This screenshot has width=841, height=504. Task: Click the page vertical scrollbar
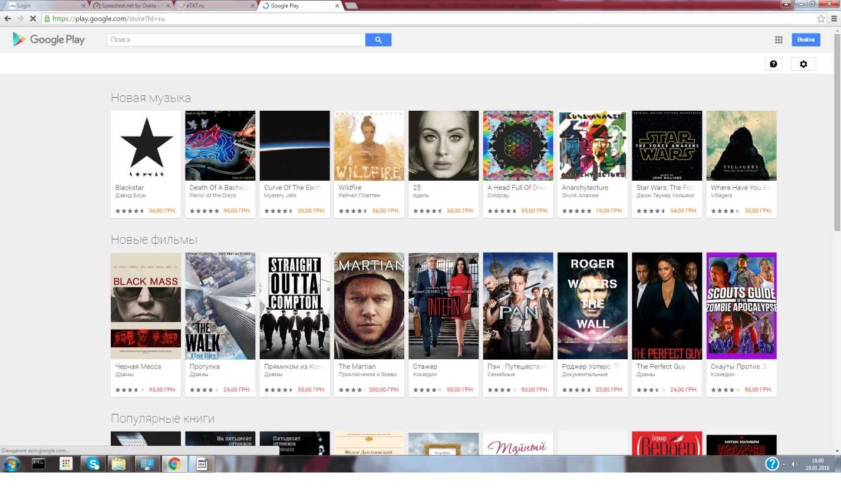(x=837, y=236)
